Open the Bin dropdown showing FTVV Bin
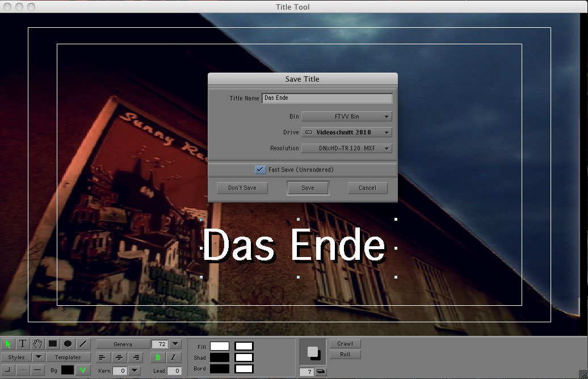Viewport: 588px width, 379px height. click(346, 116)
